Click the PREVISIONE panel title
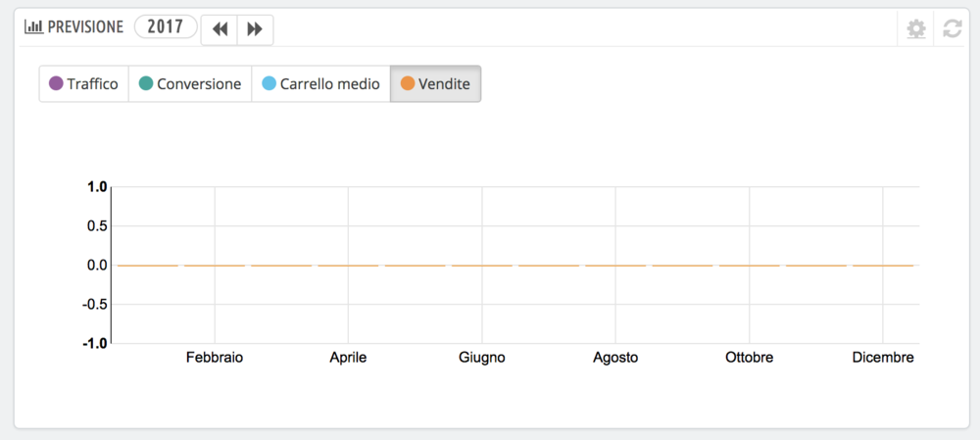This screenshot has width=980, height=440. click(x=87, y=27)
